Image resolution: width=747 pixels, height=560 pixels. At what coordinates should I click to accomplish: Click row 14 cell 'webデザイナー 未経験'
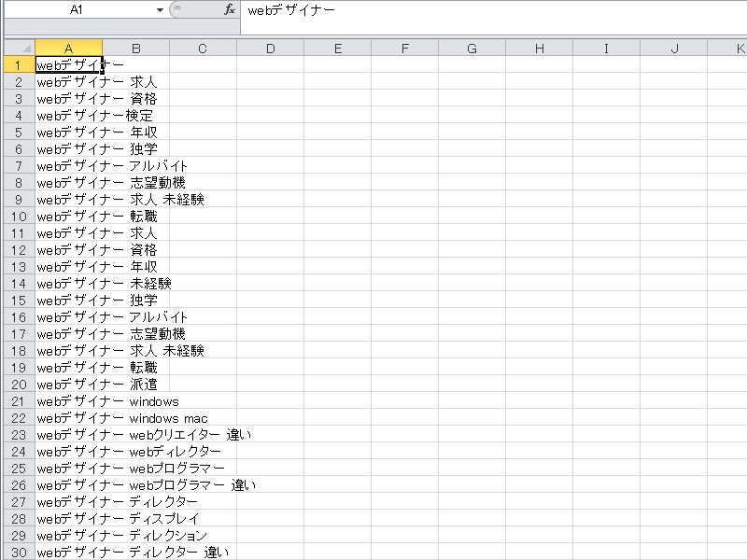pos(68,284)
